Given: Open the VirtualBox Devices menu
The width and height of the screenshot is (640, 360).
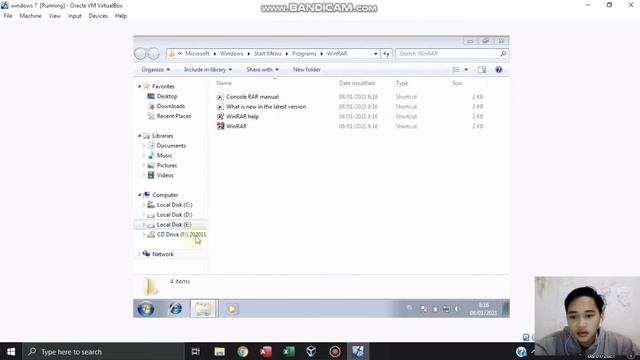Looking at the screenshot, I should click(98, 16).
